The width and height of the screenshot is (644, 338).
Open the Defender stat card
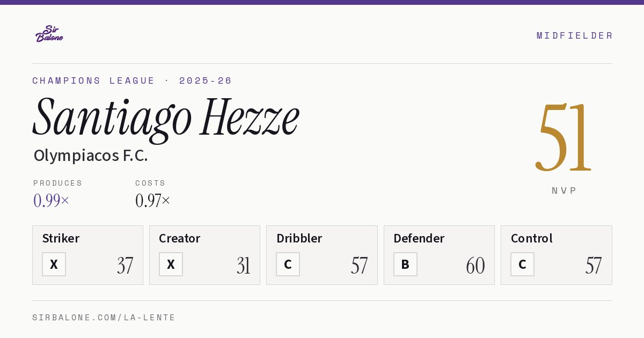[439, 255]
